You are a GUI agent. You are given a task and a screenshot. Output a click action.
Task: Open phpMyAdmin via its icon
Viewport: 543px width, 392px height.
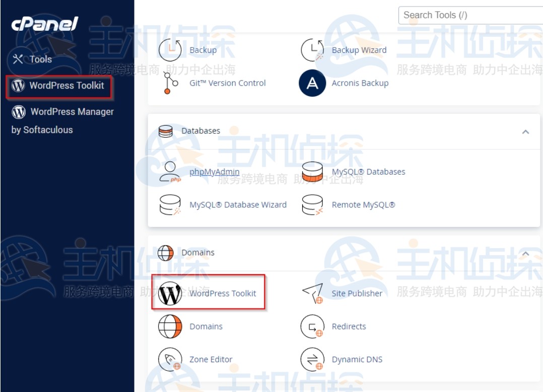click(x=171, y=172)
